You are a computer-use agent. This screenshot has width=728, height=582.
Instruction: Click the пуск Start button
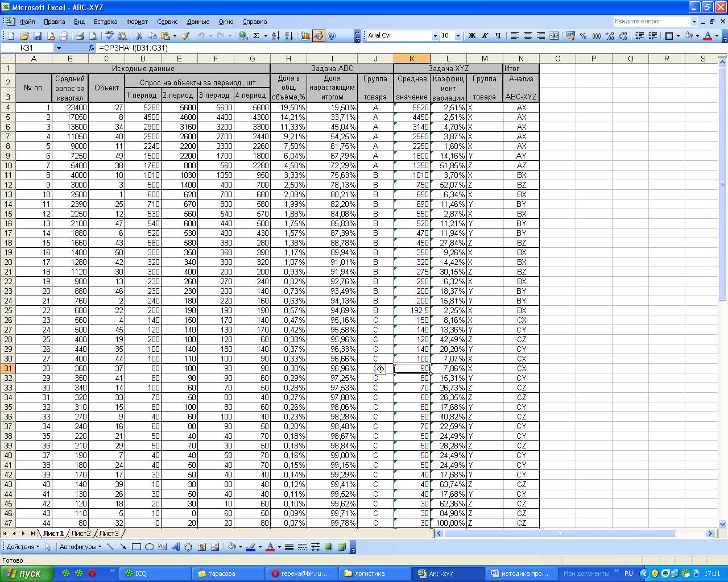pos(27,573)
